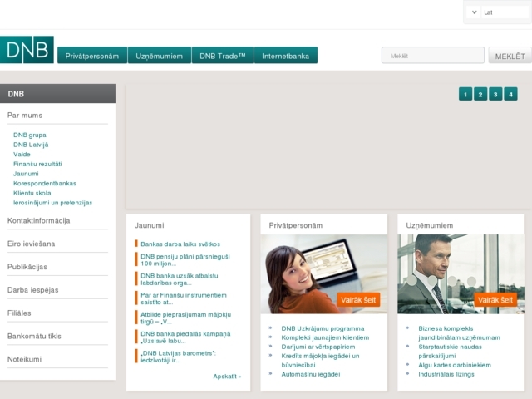Open the DNB Latvijā link
Screen dimensions: 532x399
coord(31,145)
